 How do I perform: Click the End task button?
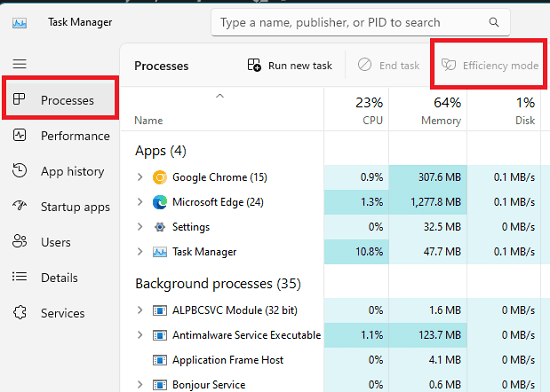point(389,65)
